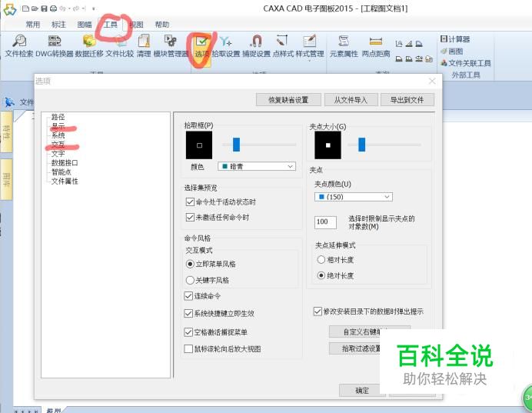Click the 对象数 input field showing 100
532x413 pixels.
click(325, 222)
